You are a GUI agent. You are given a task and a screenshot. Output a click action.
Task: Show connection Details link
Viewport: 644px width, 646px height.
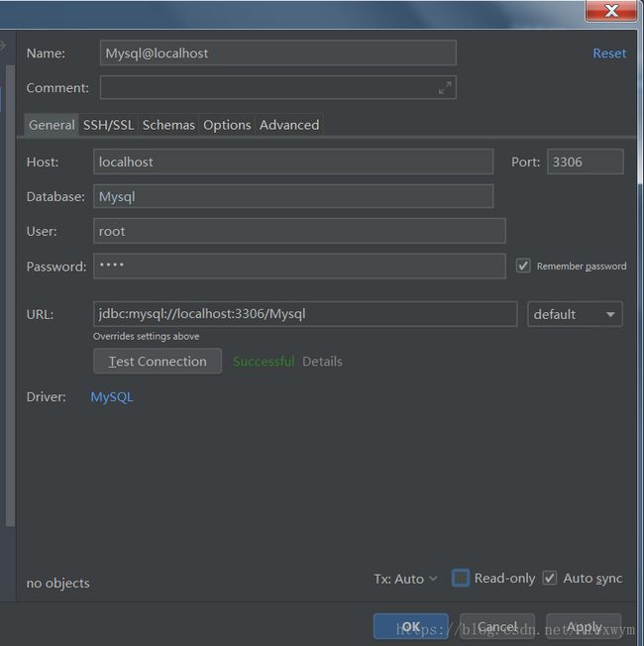click(x=322, y=362)
